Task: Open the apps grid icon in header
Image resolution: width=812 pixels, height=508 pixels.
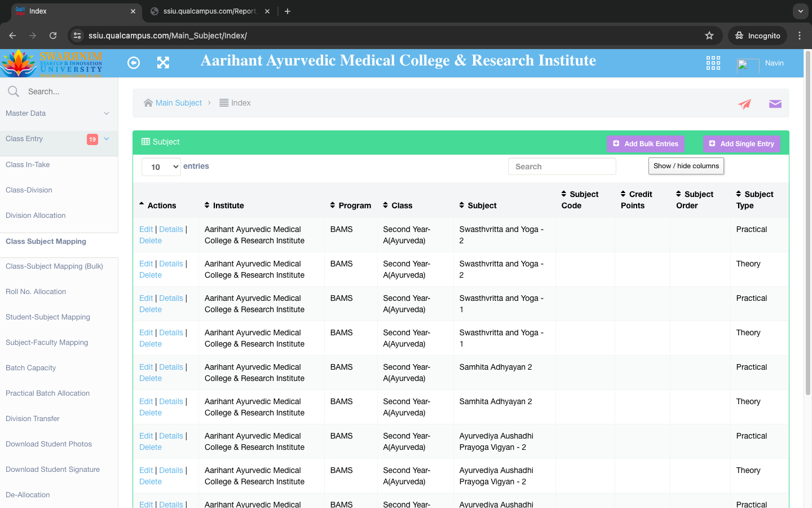Action: point(713,63)
